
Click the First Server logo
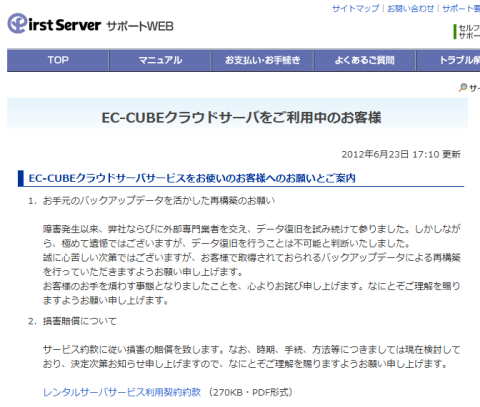(54, 24)
